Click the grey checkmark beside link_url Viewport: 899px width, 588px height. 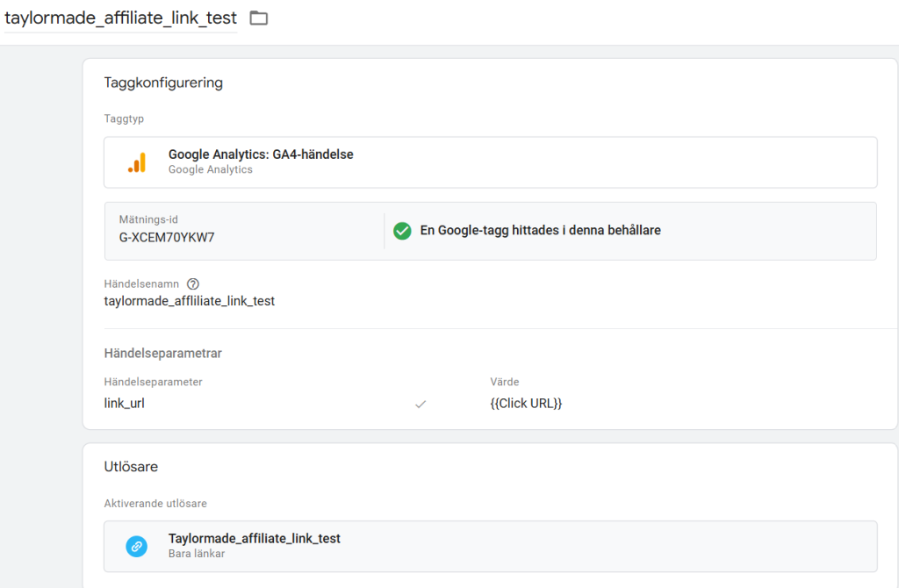tap(421, 404)
